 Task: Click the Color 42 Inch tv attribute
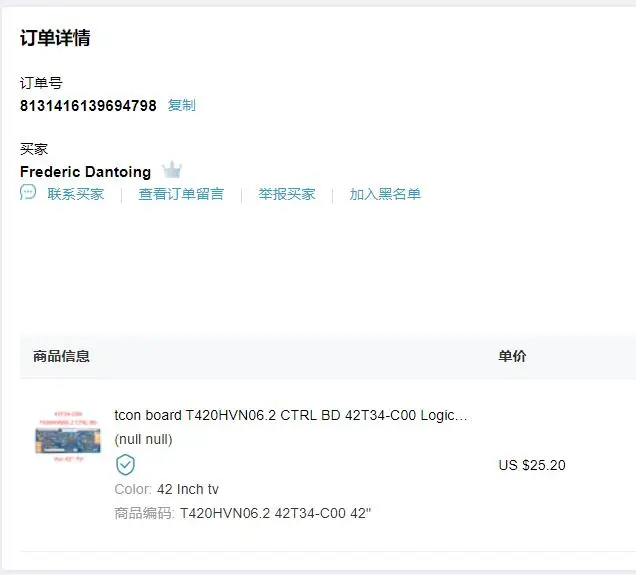(x=166, y=489)
